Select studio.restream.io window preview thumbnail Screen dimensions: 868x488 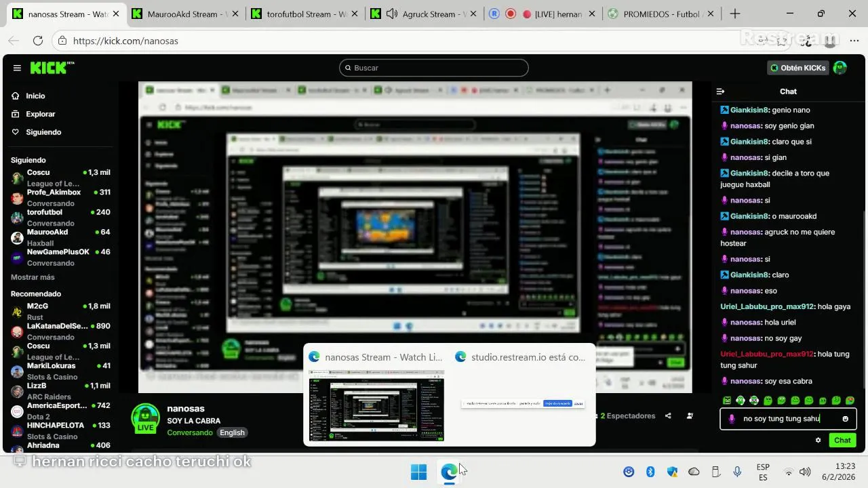(522, 403)
